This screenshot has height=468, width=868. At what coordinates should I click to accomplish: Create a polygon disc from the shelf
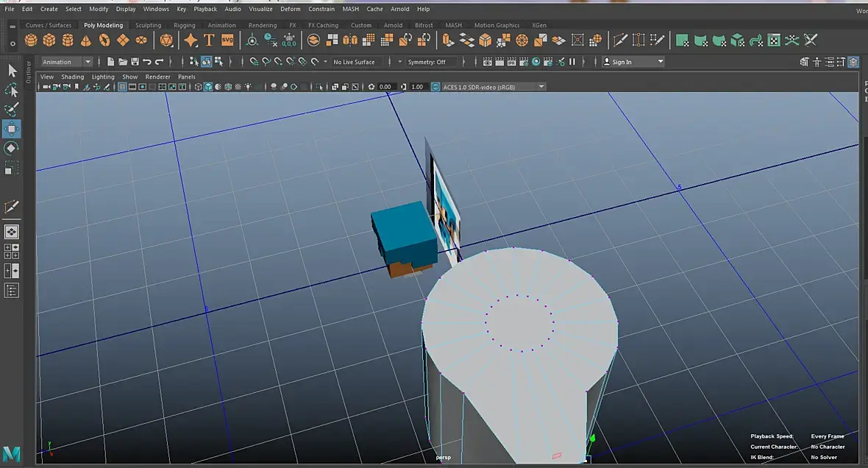(x=141, y=40)
